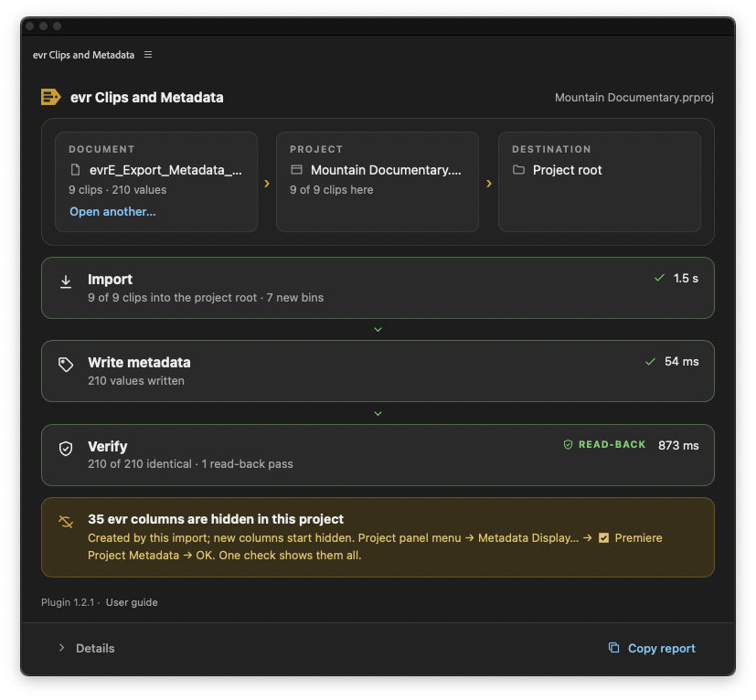Viewport: 756px width, 700px height.
Task: Click the READ-BACK status badge
Action: tap(604, 444)
